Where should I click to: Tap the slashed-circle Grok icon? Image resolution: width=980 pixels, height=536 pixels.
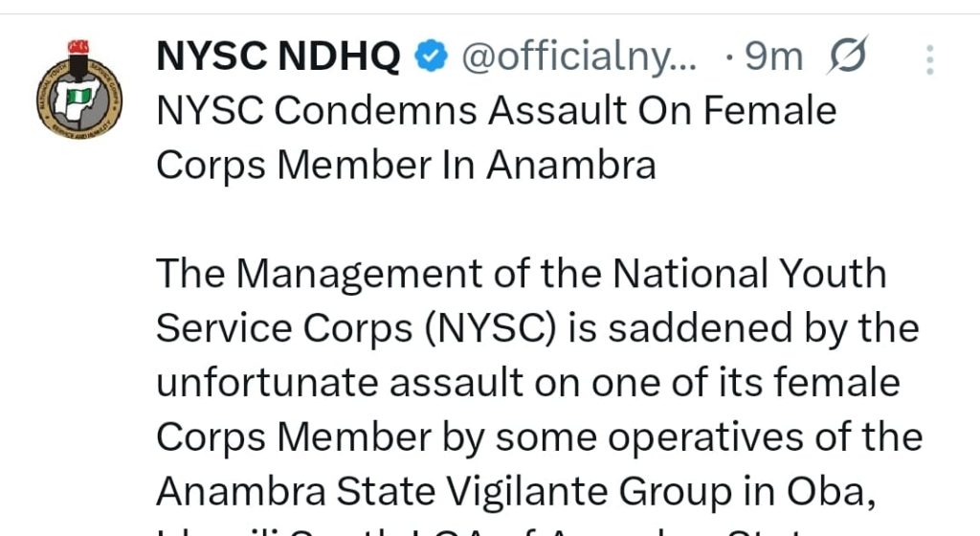coord(848,55)
